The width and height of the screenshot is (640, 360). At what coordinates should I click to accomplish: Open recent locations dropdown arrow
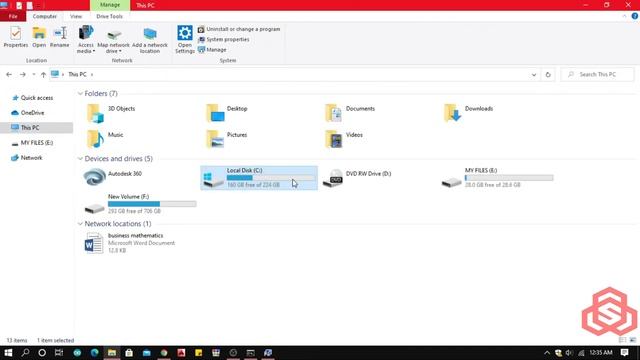tap(34, 75)
